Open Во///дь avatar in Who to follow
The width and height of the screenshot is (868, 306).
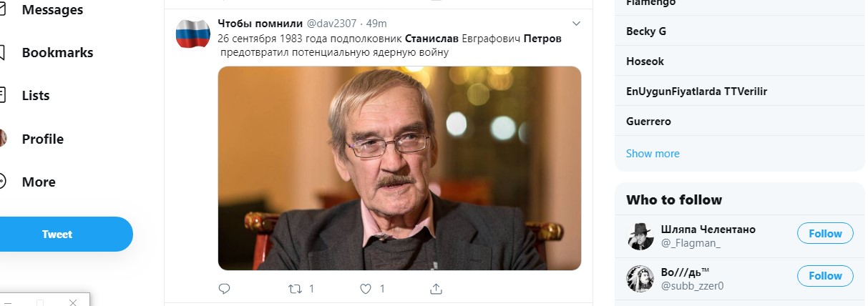point(640,279)
